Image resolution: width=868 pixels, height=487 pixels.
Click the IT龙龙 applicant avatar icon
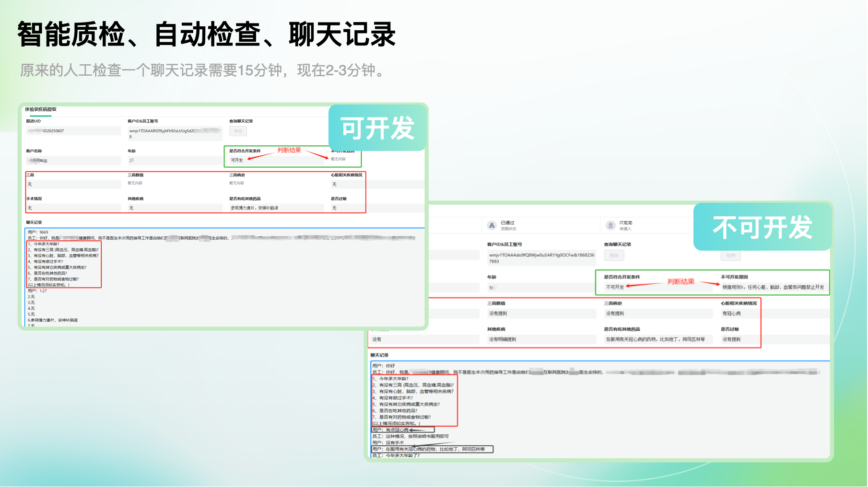click(610, 225)
